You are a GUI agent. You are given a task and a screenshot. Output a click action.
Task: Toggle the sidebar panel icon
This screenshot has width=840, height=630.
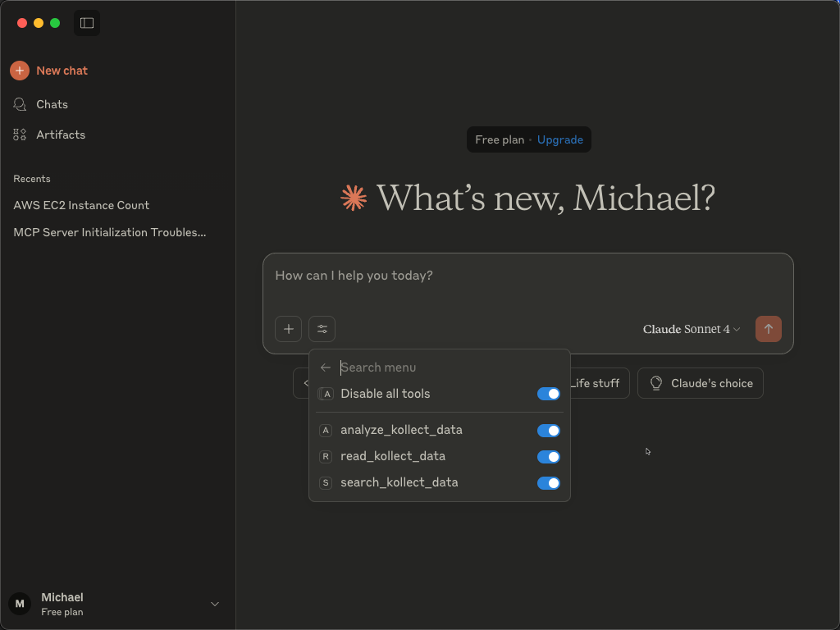pos(87,23)
